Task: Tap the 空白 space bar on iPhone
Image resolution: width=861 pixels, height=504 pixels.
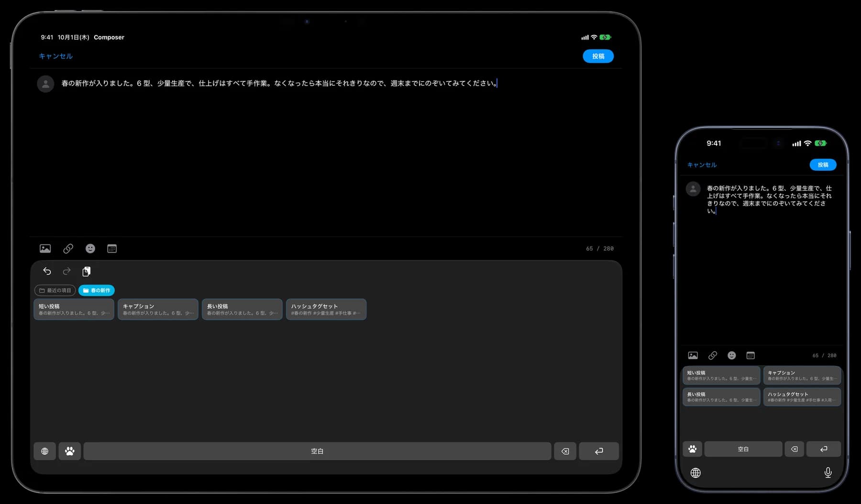Action: click(743, 449)
